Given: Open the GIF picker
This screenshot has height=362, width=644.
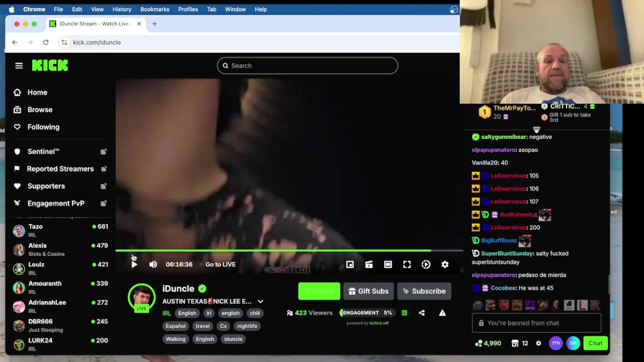Looking at the screenshot, I should coord(573,343).
